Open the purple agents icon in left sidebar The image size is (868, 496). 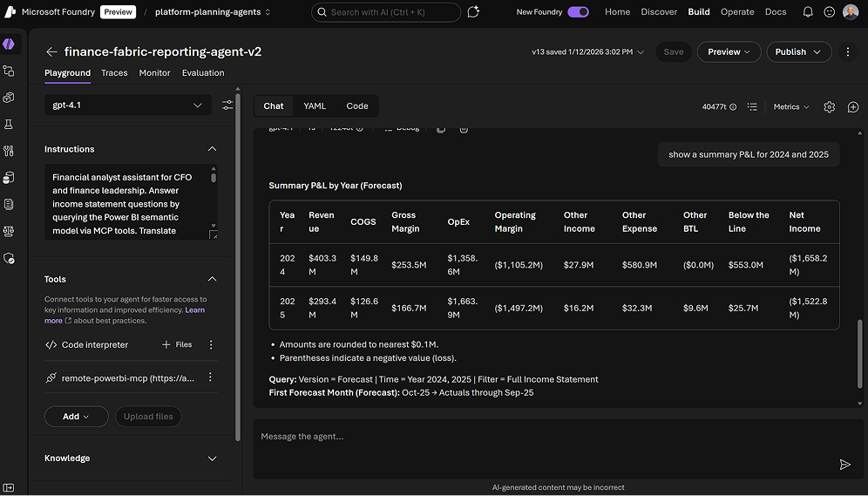9,44
